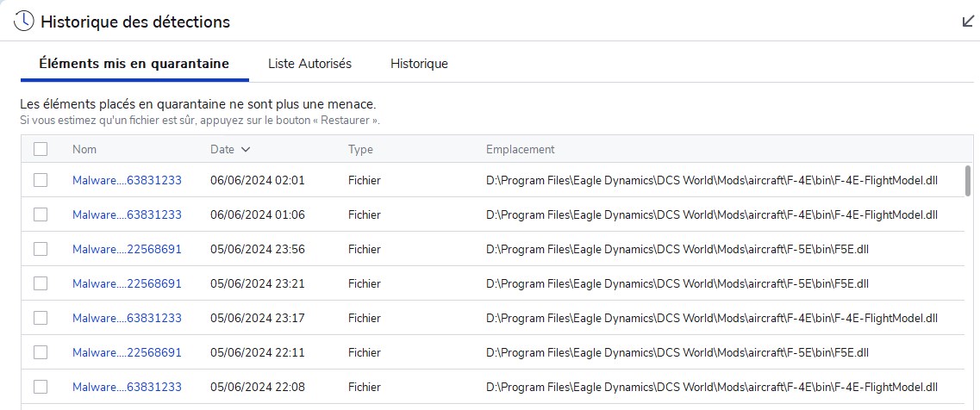The height and width of the screenshot is (410, 980).
Task: Collapse the panel with the diagonal arrow icon
Action: tap(968, 22)
